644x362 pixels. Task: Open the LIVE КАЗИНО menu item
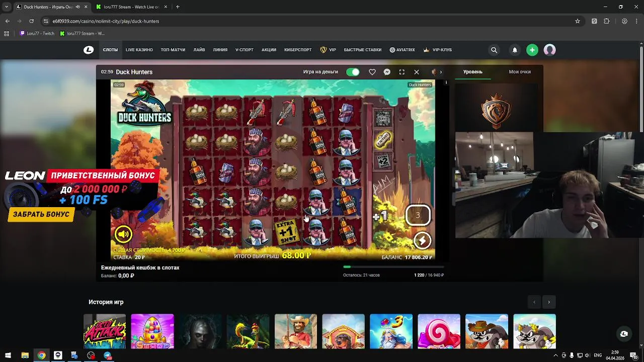(x=139, y=50)
